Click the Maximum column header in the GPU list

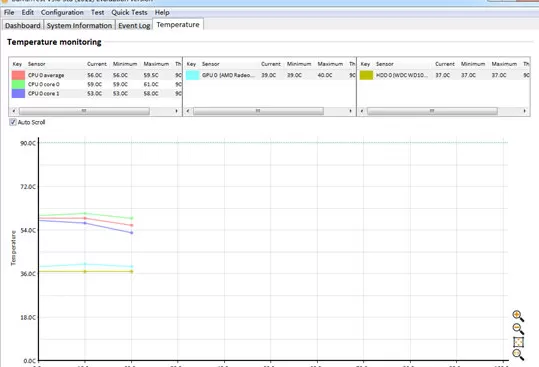point(330,64)
